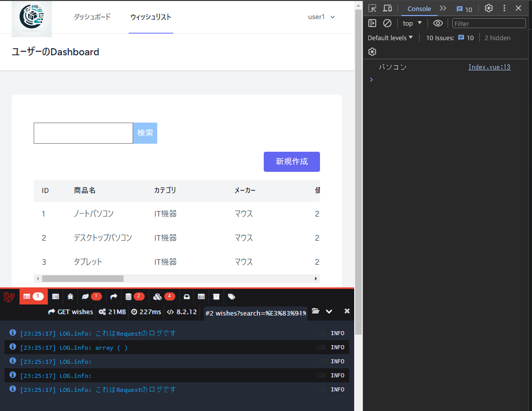Show more DevTools tabs
This screenshot has height=411, width=532.
(443, 8)
